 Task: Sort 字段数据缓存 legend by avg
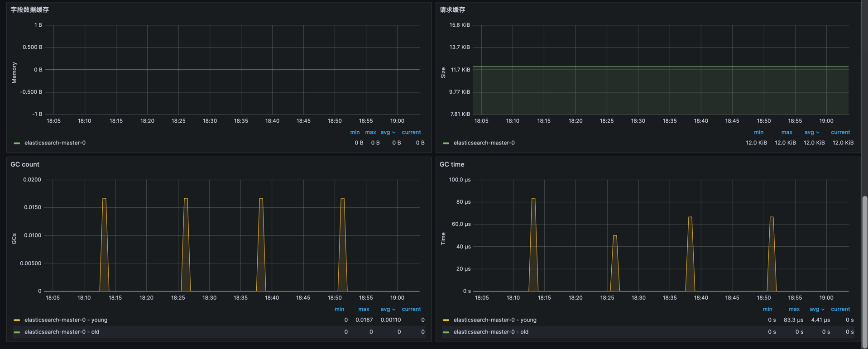tap(388, 132)
